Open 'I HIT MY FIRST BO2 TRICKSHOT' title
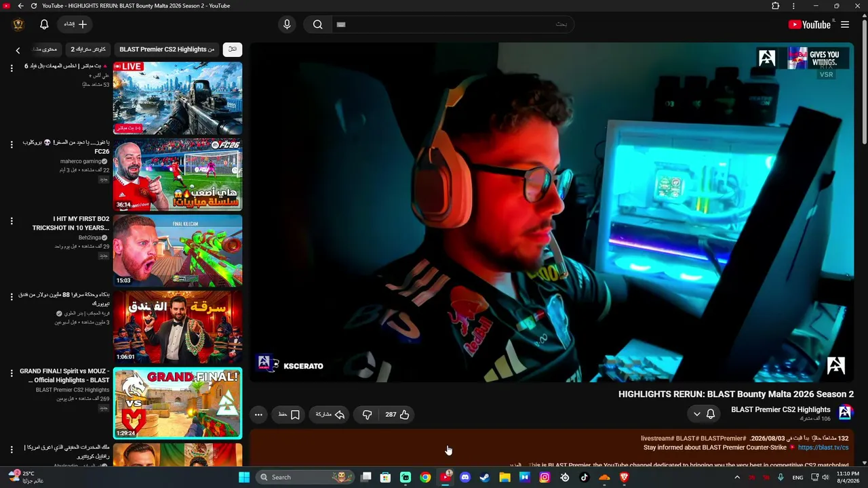868x488 pixels. [x=71, y=224]
